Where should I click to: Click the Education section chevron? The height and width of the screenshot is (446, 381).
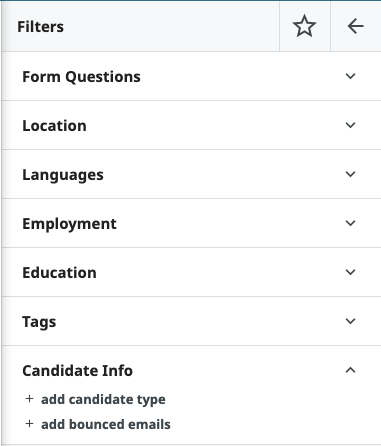pyautogui.click(x=350, y=272)
